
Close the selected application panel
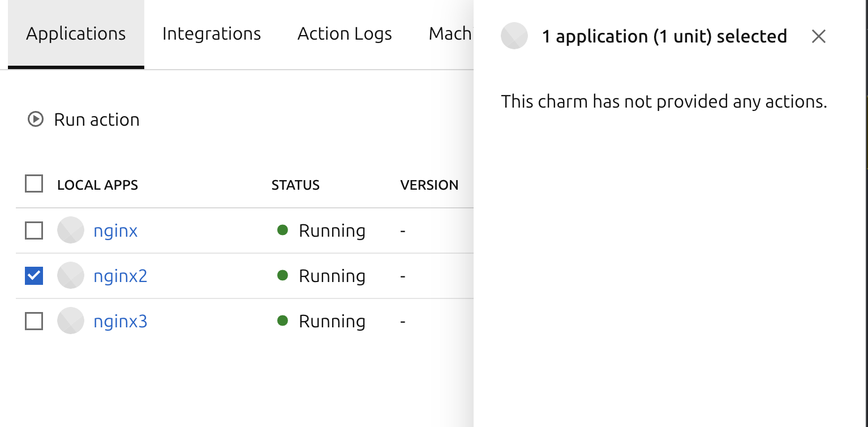pos(818,36)
